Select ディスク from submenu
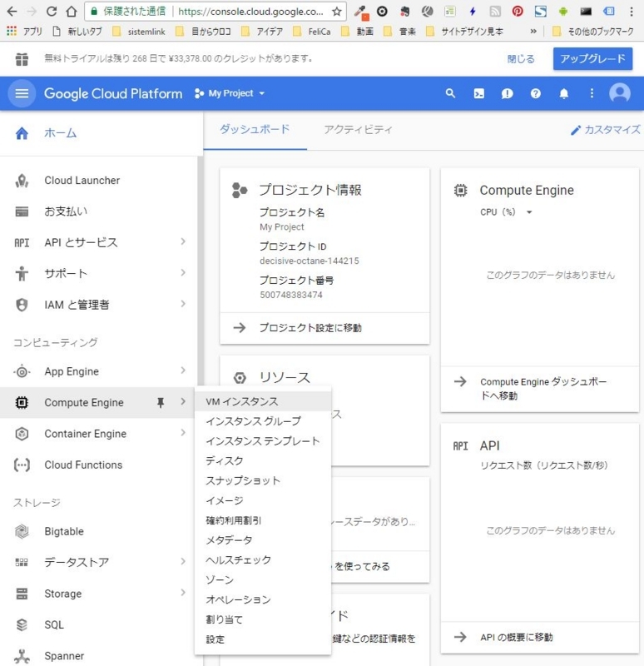Image resolution: width=644 pixels, height=666 pixels. pyautogui.click(x=263, y=461)
